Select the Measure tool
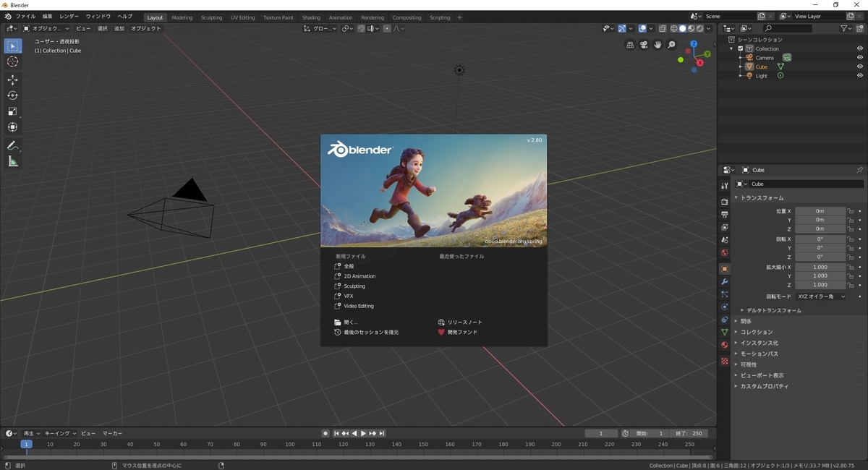This screenshot has height=470, width=868. pyautogui.click(x=12, y=162)
